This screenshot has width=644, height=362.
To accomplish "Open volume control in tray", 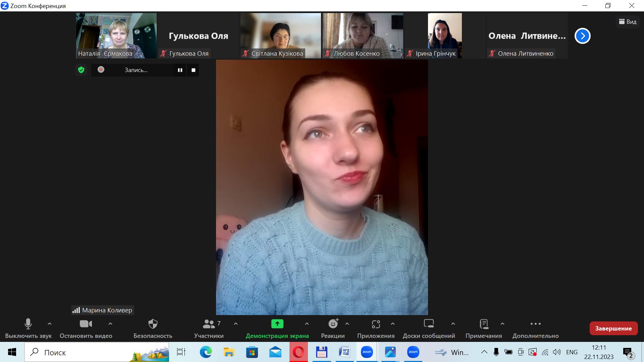I will pos(557,352).
